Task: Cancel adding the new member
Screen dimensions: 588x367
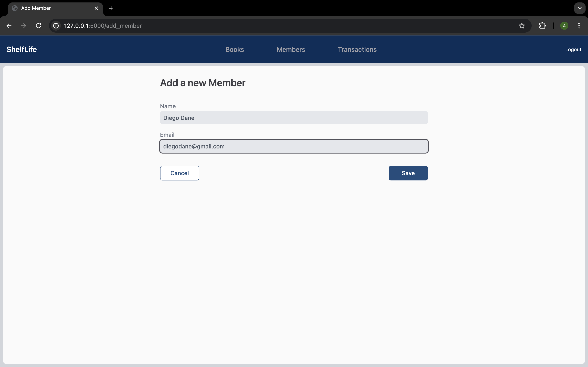Action: pyautogui.click(x=179, y=173)
